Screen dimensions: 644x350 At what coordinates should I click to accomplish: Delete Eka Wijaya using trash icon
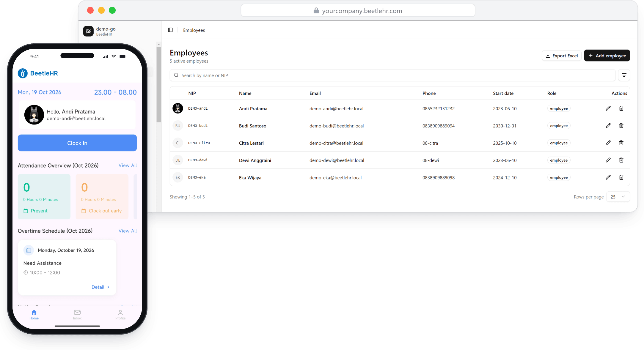[x=621, y=177]
